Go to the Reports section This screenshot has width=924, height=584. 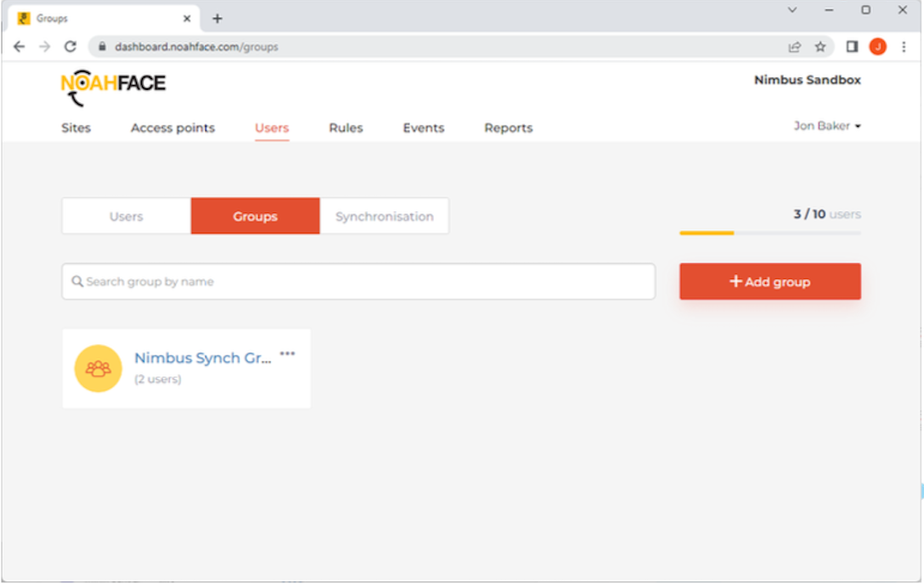coord(508,128)
